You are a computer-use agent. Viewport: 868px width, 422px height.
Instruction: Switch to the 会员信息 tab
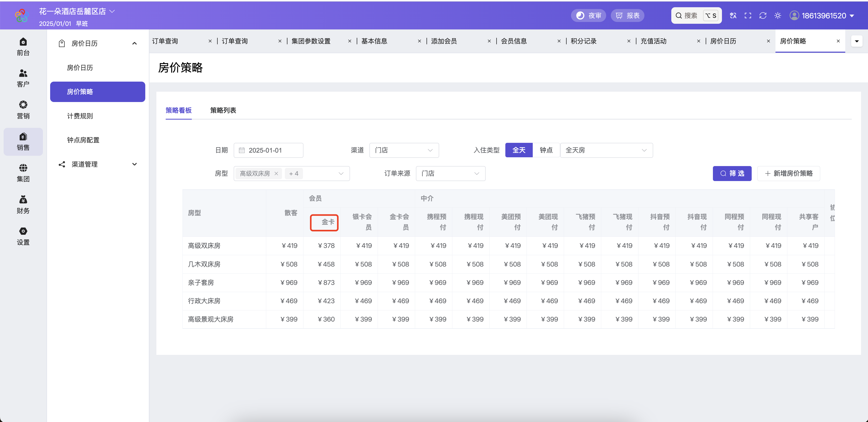[x=514, y=41]
